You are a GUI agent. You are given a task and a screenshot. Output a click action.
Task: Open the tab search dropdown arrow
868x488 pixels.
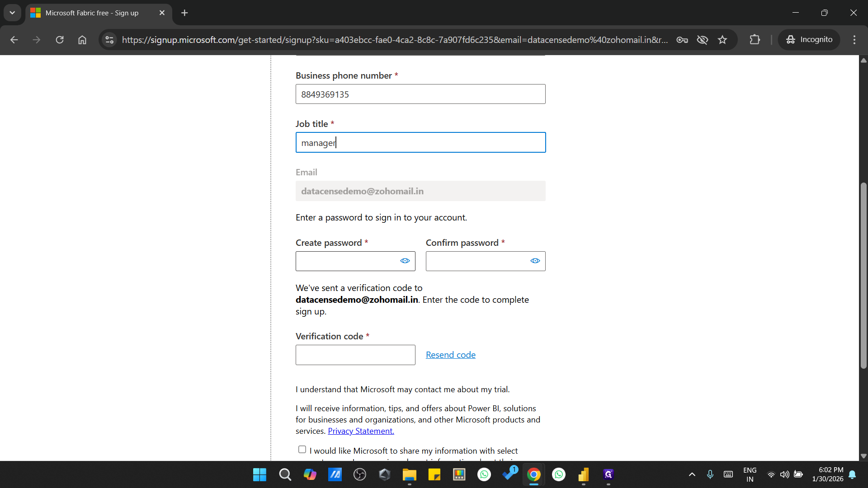coord(12,13)
